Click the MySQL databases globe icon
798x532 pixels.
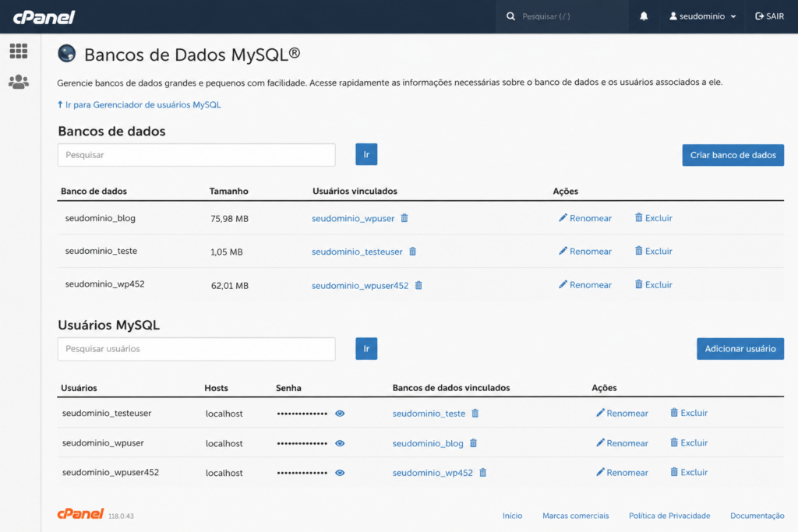[x=67, y=54]
